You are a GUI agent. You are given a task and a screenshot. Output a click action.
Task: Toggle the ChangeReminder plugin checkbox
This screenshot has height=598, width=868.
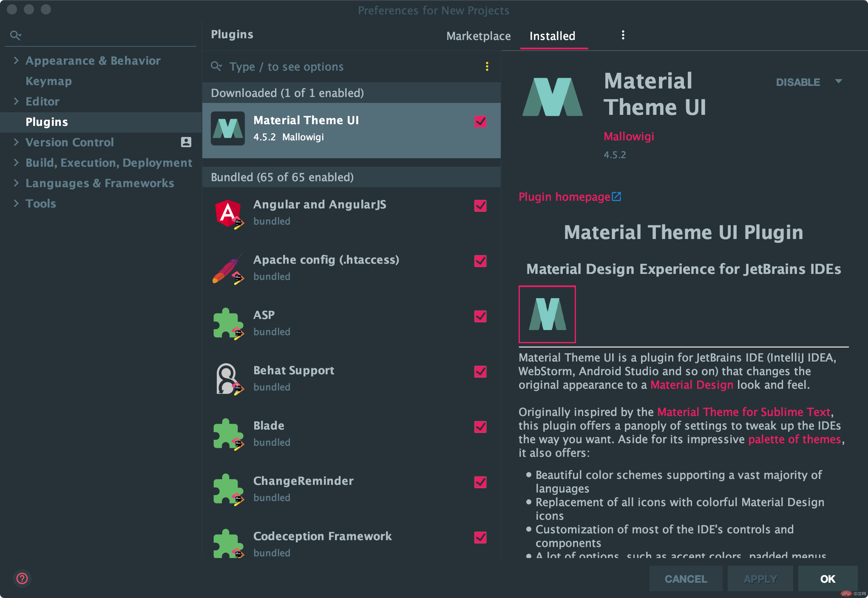click(480, 482)
